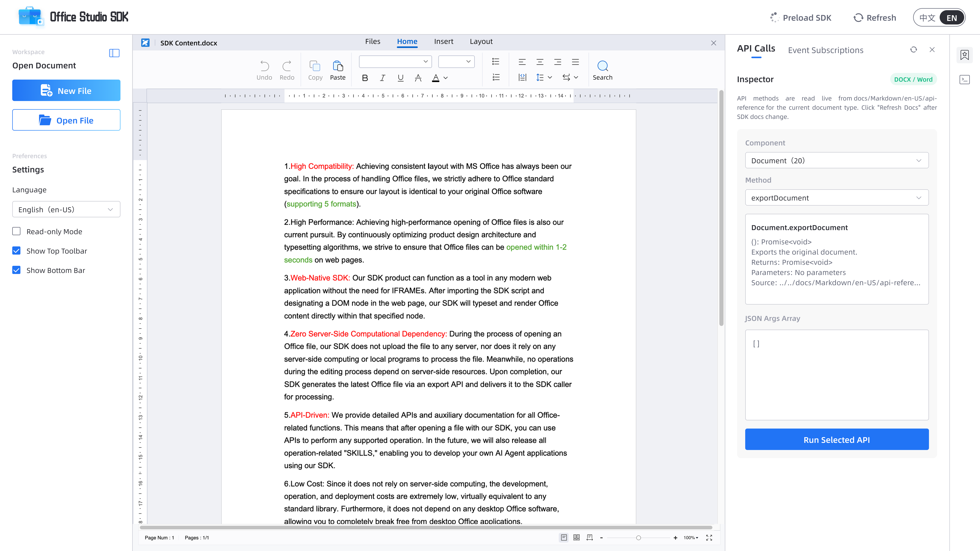Close the Inspector side panel
Image resolution: width=980 pixels, height=551 pixels.
[932, 50]
